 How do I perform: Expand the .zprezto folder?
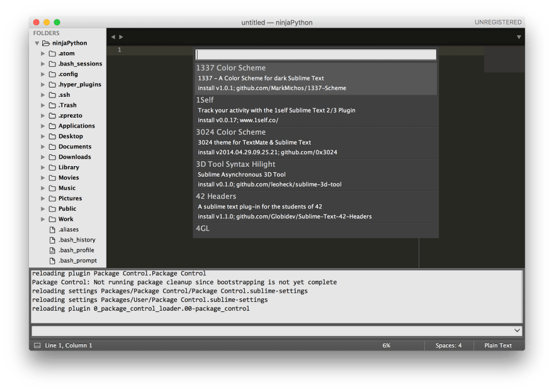click(x=43, y=116)
